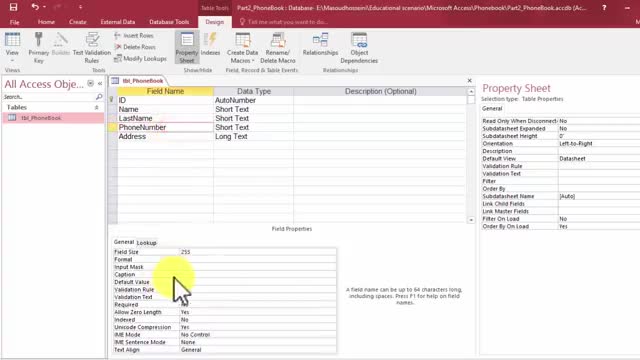Open Short Text data type for PhoneNumber
This screenshot has height=360, width=640.
253,127
